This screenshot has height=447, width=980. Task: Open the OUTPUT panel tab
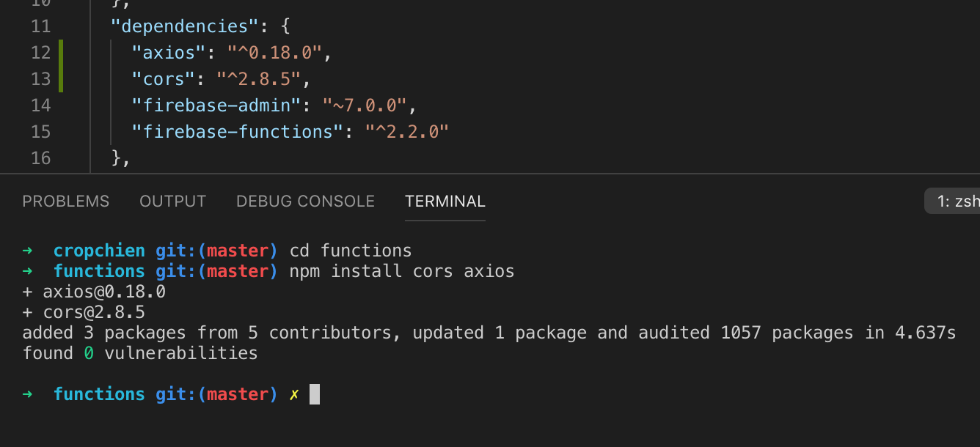click(x=172, y=201)
